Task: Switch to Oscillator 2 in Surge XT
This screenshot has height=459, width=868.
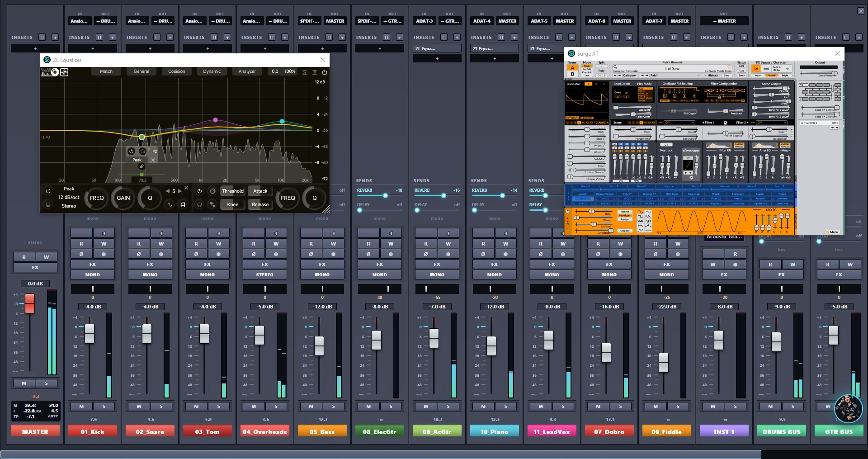Action: [596, 84]
